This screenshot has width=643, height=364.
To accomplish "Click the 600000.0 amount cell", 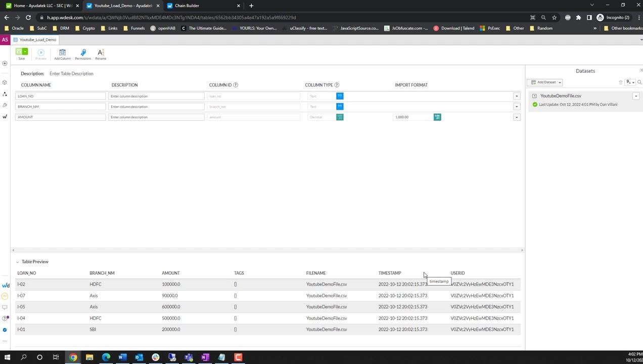I will click(x=171, y=307).
